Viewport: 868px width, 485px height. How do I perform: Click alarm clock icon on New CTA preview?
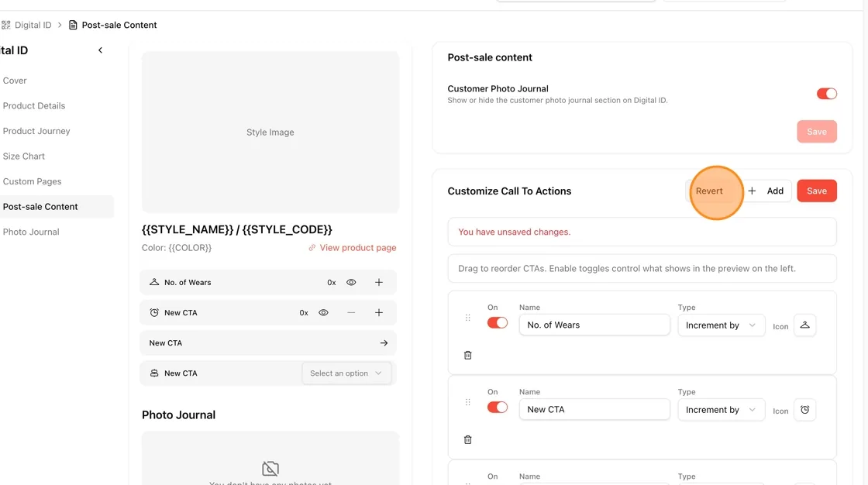point(154,313)
